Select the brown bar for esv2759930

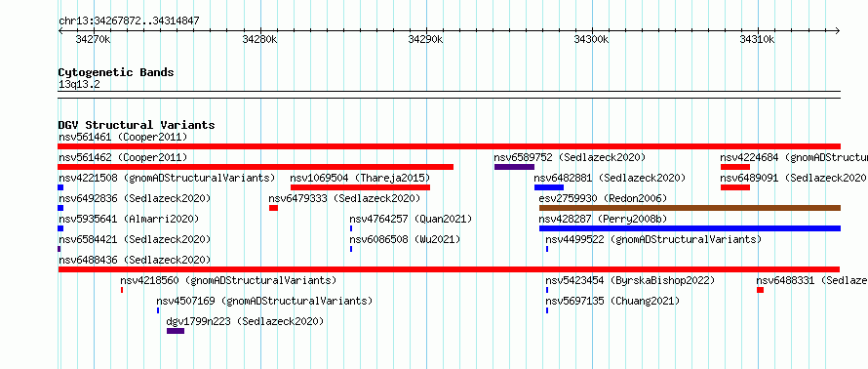[690, 208]
